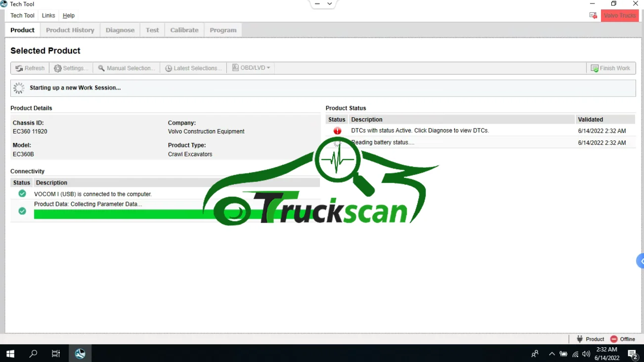Click the green check beside Product Data row

pyautogui.click(x=22, y=211)
